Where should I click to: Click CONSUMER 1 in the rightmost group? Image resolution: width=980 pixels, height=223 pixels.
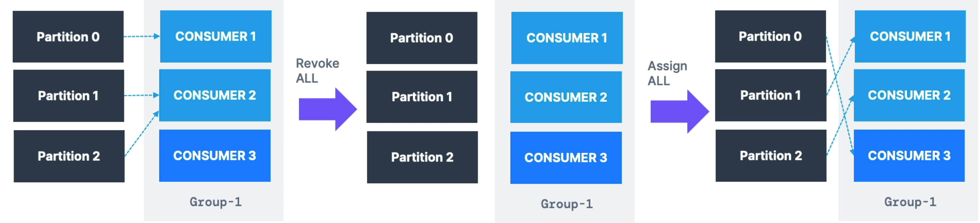click(x=910, y=36)
